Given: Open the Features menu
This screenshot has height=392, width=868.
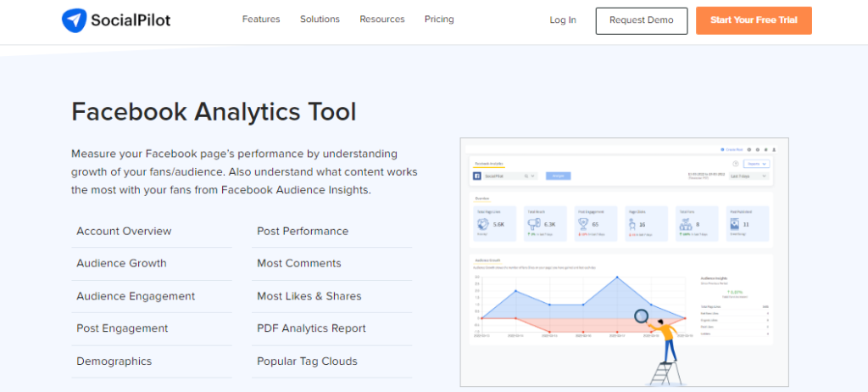Looking at the screenshot, I should (x=261, y=20).
